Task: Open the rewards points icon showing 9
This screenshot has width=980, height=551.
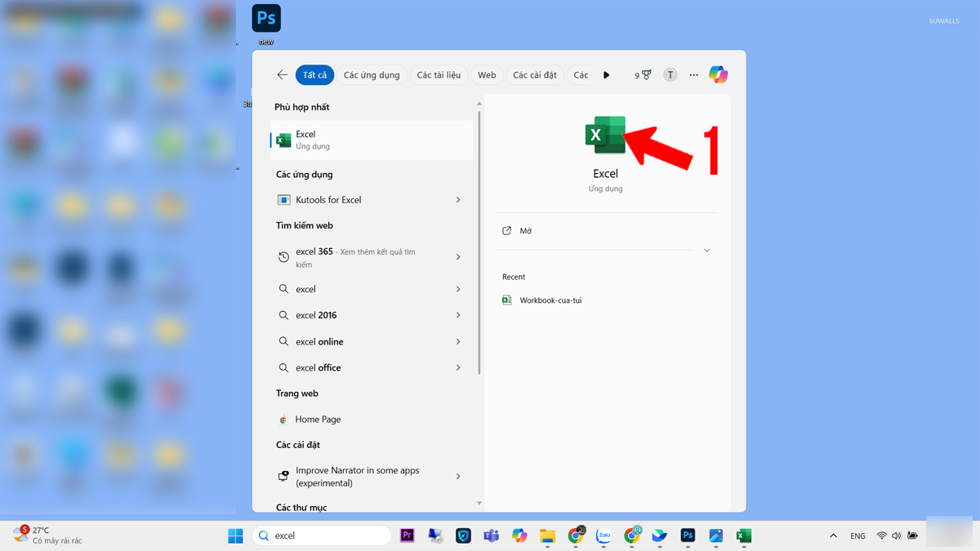Action: coord(643,75)
